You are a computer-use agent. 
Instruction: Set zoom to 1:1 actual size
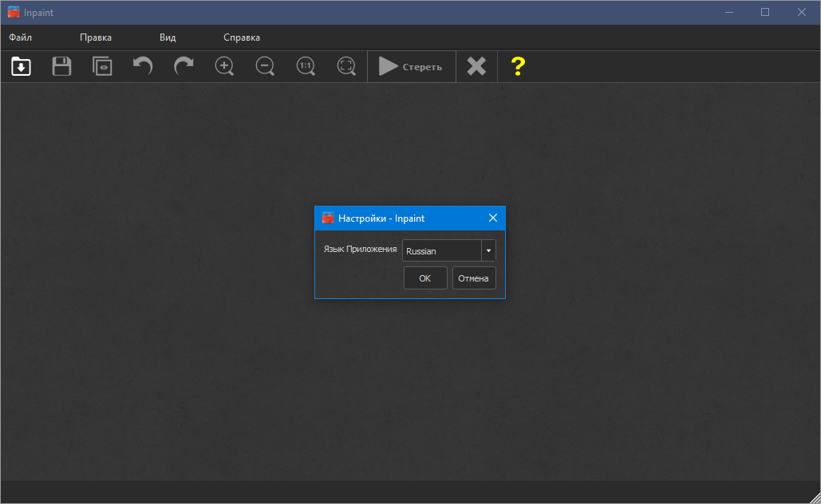[x=306, y=66]
